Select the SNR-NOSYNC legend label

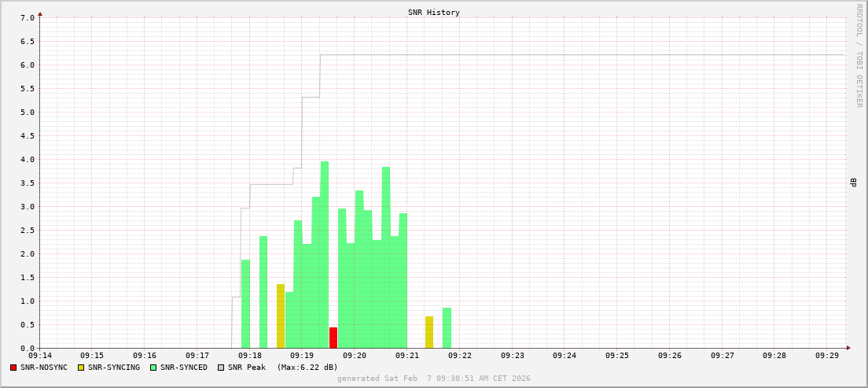(44, 368)
